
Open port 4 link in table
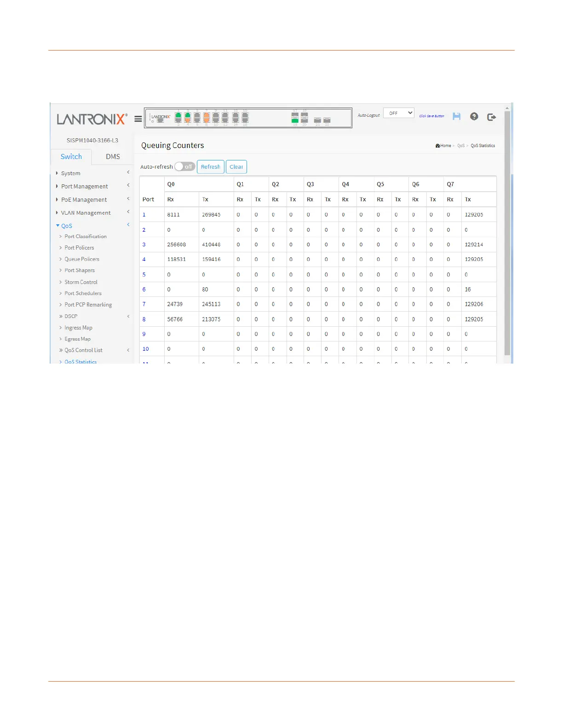(x=144, y=259)
